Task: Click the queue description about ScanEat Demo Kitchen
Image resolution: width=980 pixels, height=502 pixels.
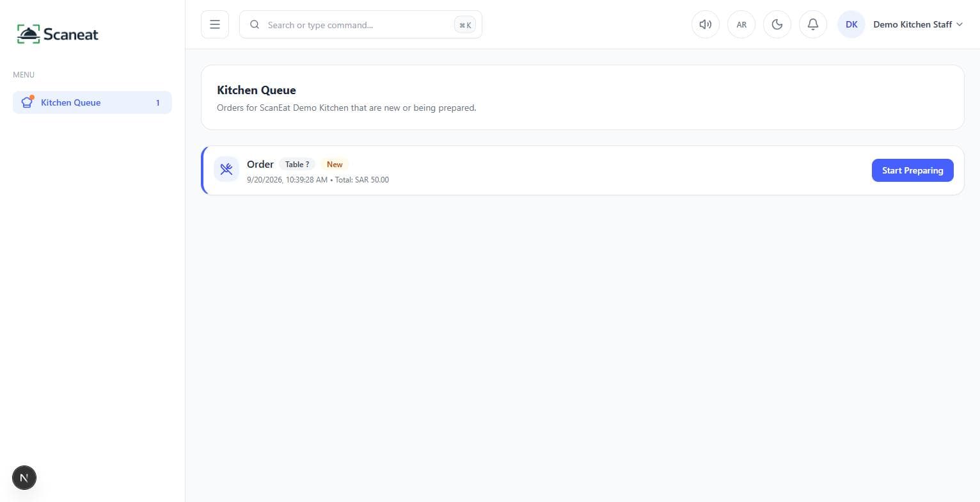Action: (x=347, y=108)
